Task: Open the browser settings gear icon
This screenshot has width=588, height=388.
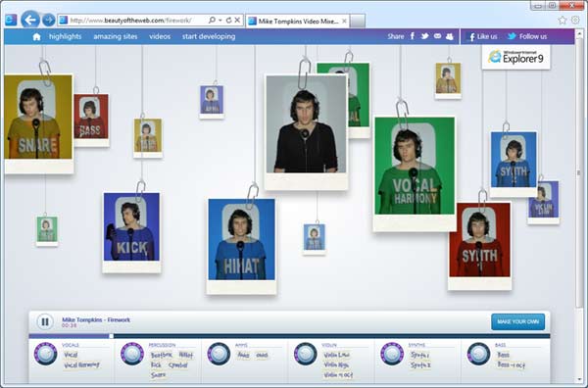Action: pos(575,20)
